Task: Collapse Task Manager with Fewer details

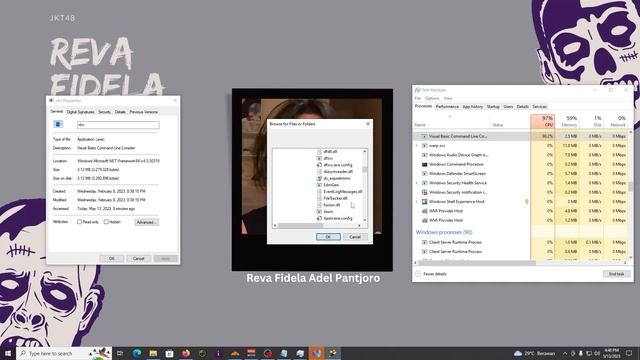Action: (431, 274)
